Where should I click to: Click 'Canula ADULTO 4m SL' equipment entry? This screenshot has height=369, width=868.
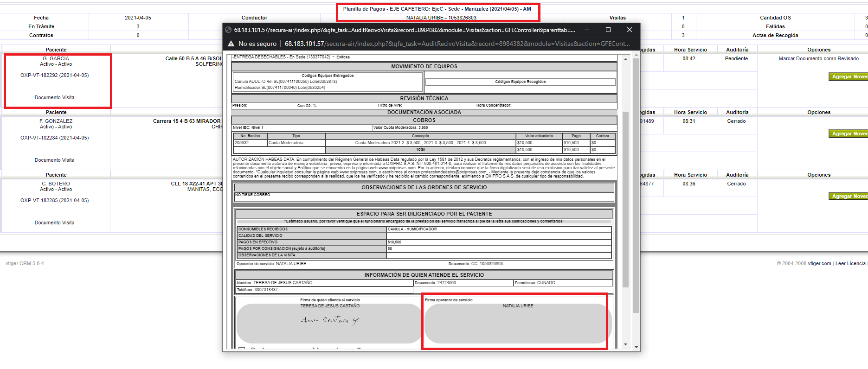[x=286, y=81]
